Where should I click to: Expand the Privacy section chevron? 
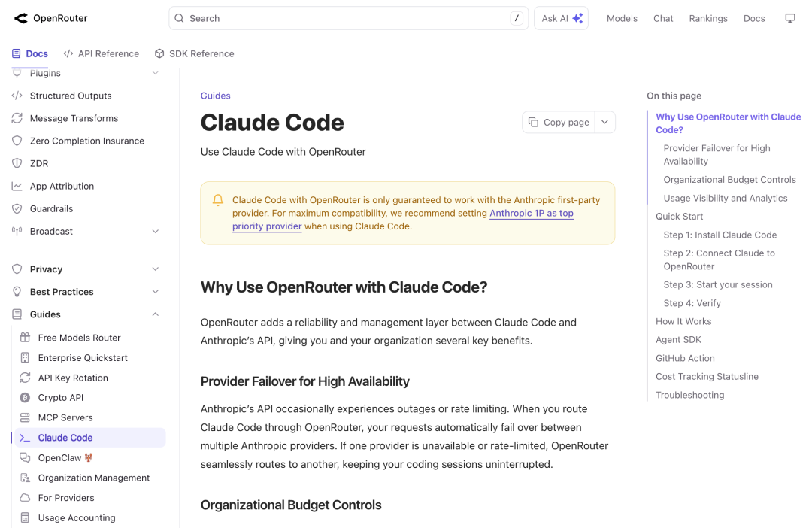[156, 269]
